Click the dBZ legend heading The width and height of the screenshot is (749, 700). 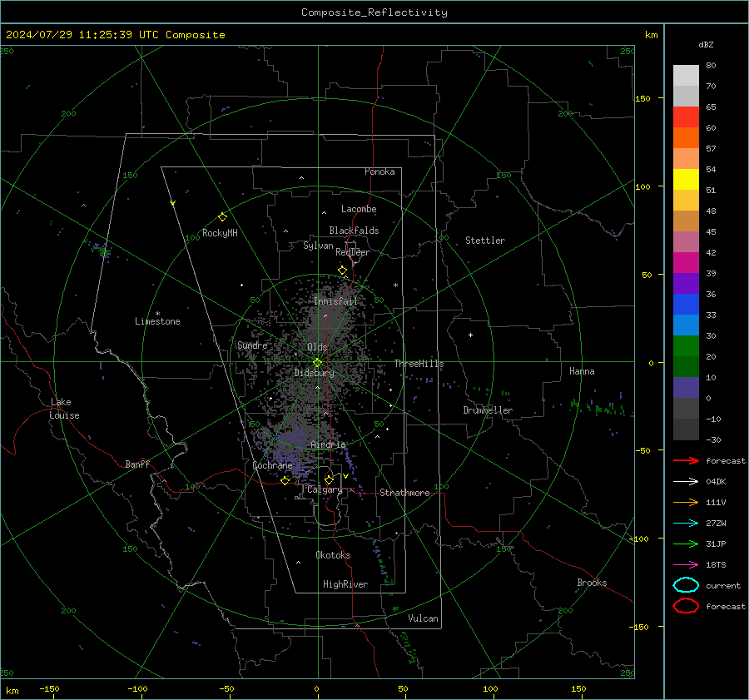click(x=706, y=45)
